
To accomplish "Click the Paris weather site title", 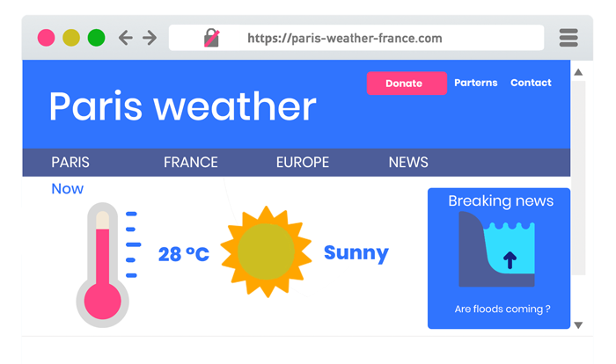I will (x=183, y=106).
